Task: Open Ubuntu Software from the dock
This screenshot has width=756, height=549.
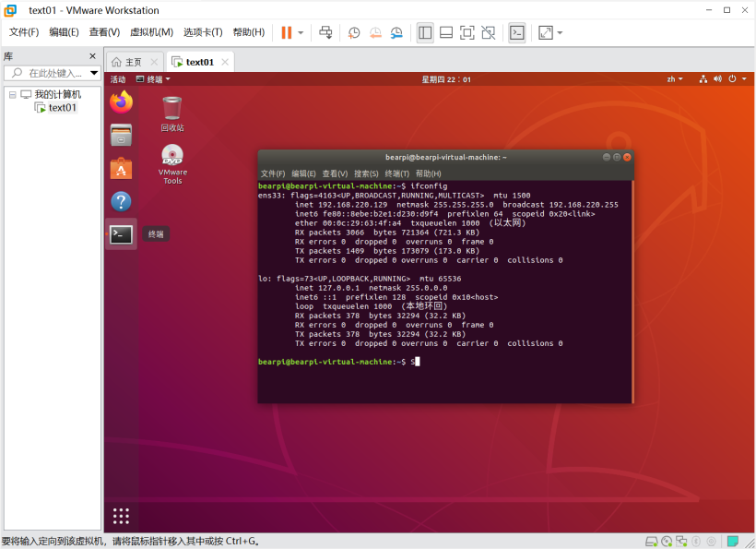Action: click(x=121, y=168)
